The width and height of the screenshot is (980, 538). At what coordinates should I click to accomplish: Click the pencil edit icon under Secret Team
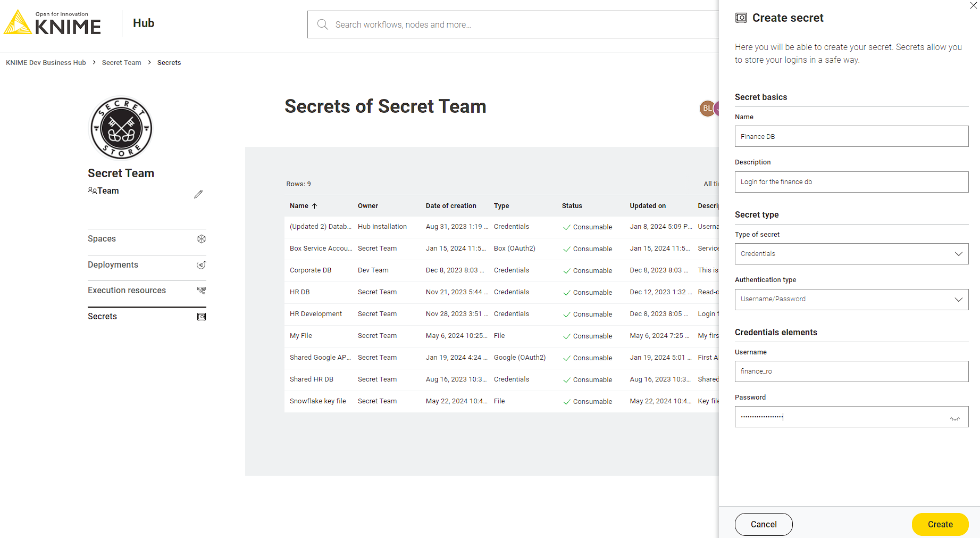[x=198, y=194]
